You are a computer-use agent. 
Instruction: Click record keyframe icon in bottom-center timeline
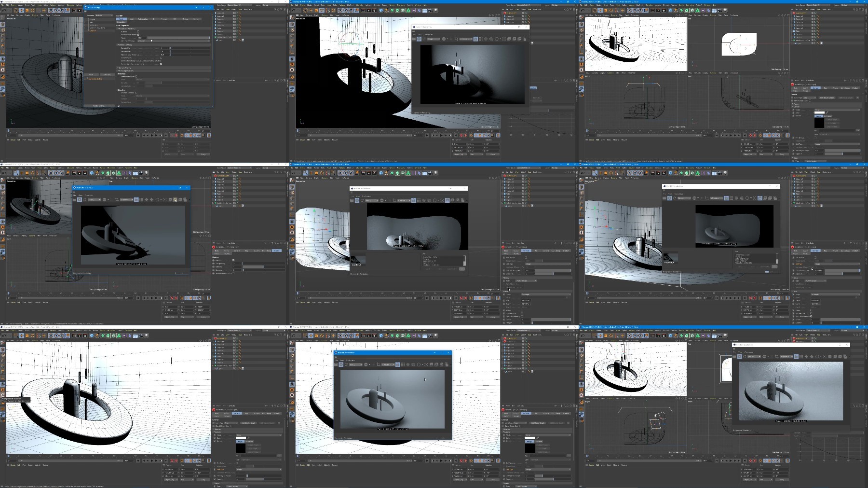[461, 460]
